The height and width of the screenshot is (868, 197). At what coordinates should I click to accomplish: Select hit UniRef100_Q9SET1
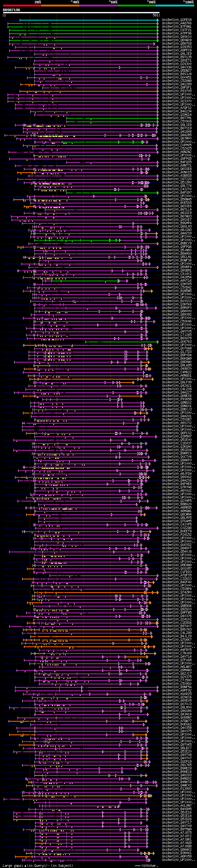tap(176, 60)
